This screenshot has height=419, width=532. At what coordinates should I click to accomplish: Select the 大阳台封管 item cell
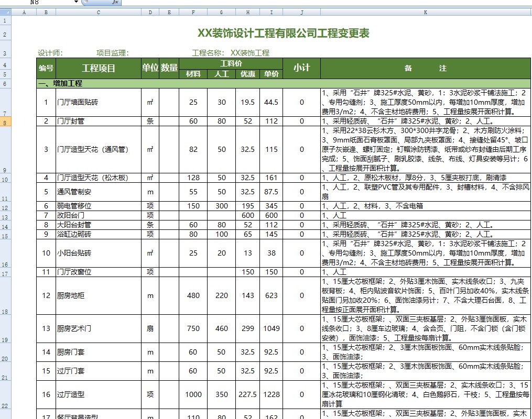(99, 225)
